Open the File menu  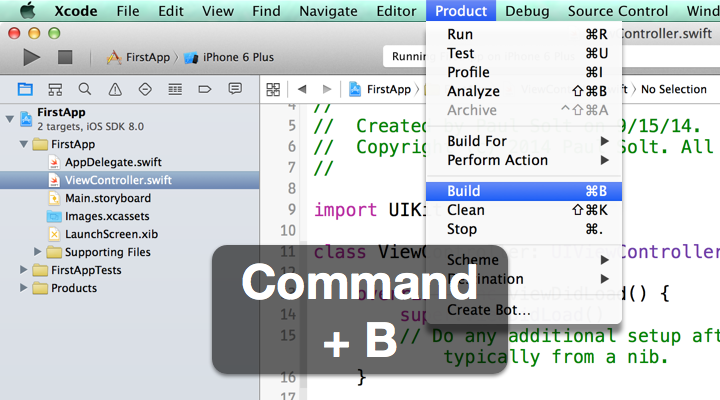(x=128, y=11)
